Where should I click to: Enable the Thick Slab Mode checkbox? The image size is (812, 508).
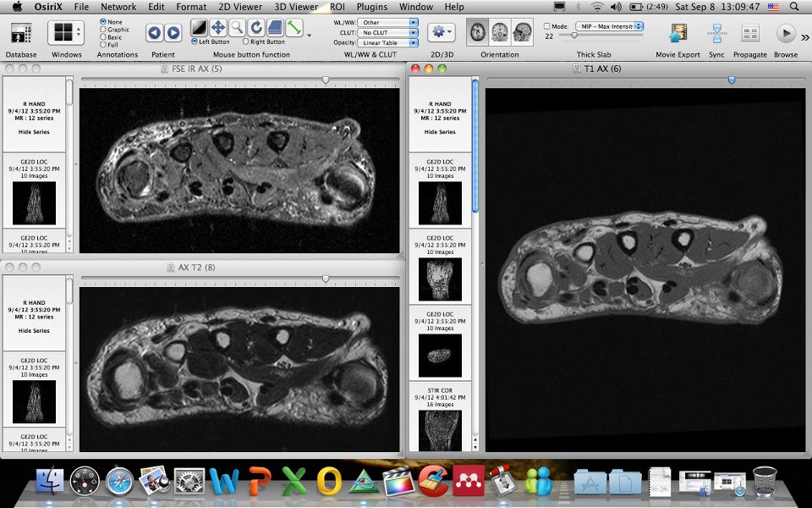pyautogui.click(x=547, y=25)
